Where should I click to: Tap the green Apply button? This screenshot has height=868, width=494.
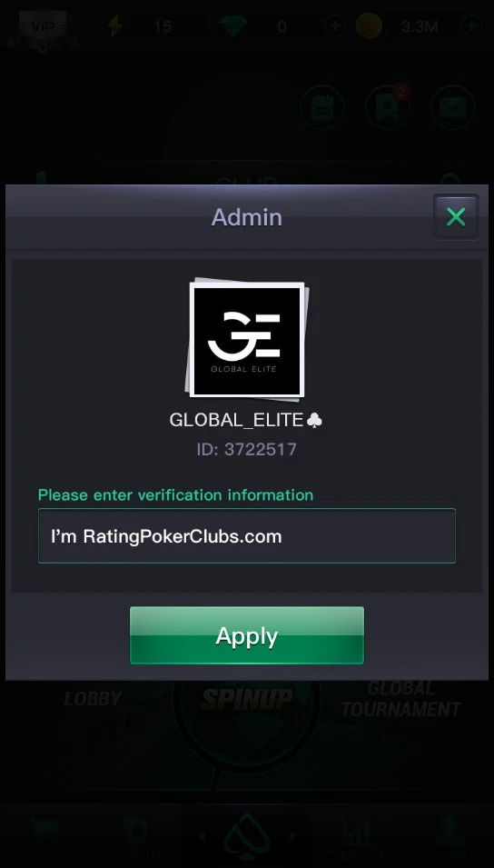[247, 635]
